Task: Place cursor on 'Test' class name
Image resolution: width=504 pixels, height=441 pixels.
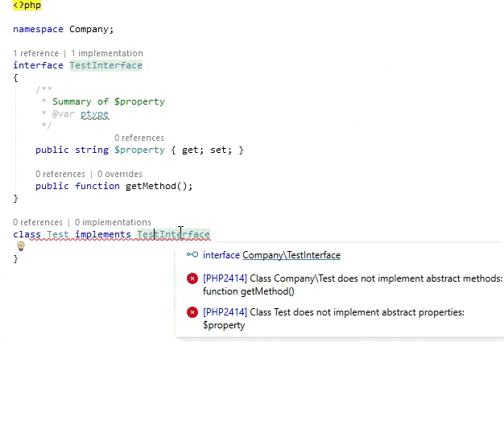Action: [58, 234]
